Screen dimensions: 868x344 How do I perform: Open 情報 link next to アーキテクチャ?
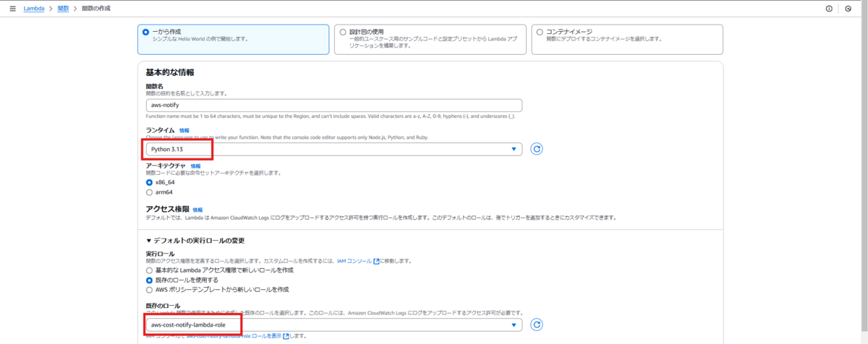196,166
